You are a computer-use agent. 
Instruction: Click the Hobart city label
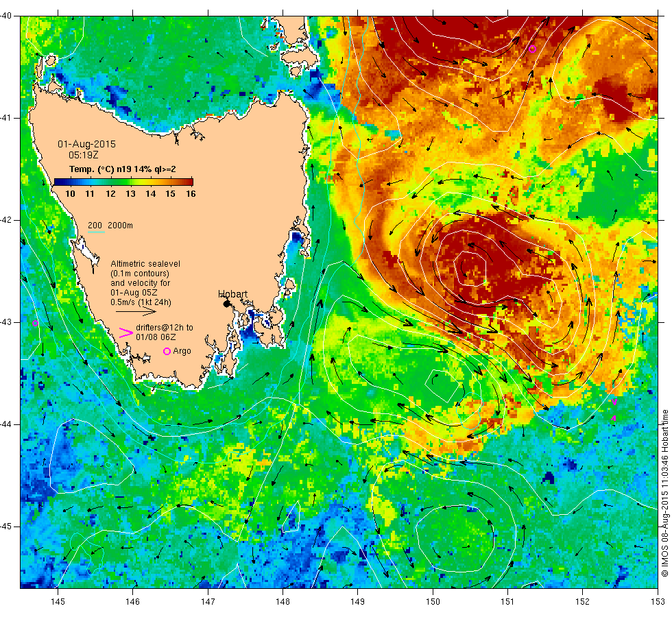click(x=232, y=294)
